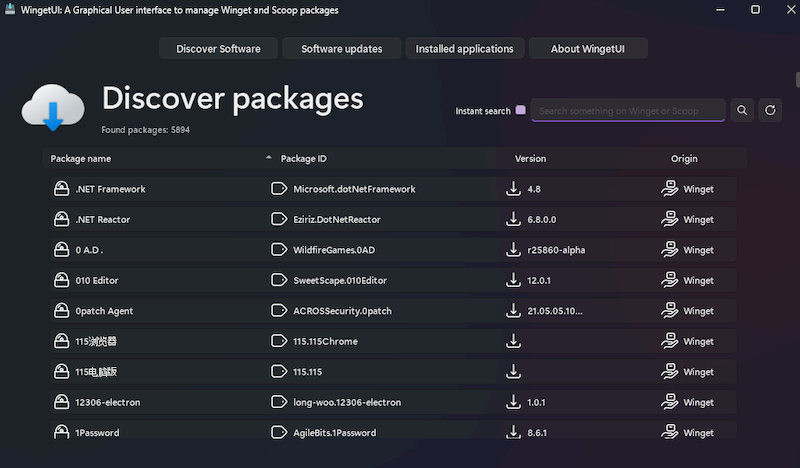800x468 pixels.
Task: Open the About WingetUI section
Action: 587,48
